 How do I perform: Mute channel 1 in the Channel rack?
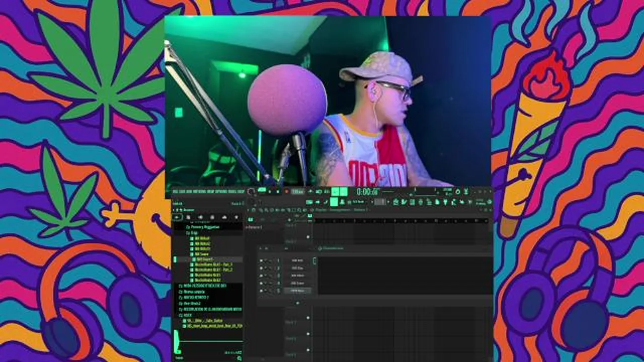coord(261,260)
